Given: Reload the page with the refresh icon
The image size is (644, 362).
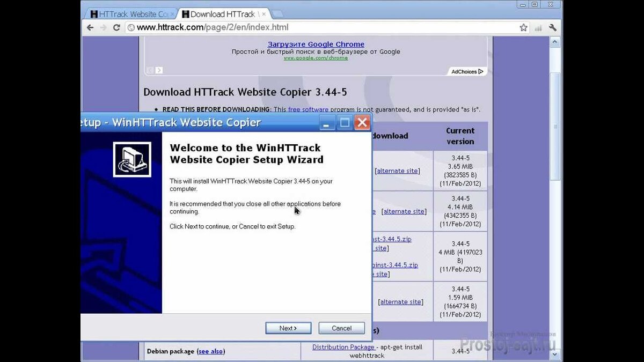Looking at the screenshot, I should tap(116, 27).
